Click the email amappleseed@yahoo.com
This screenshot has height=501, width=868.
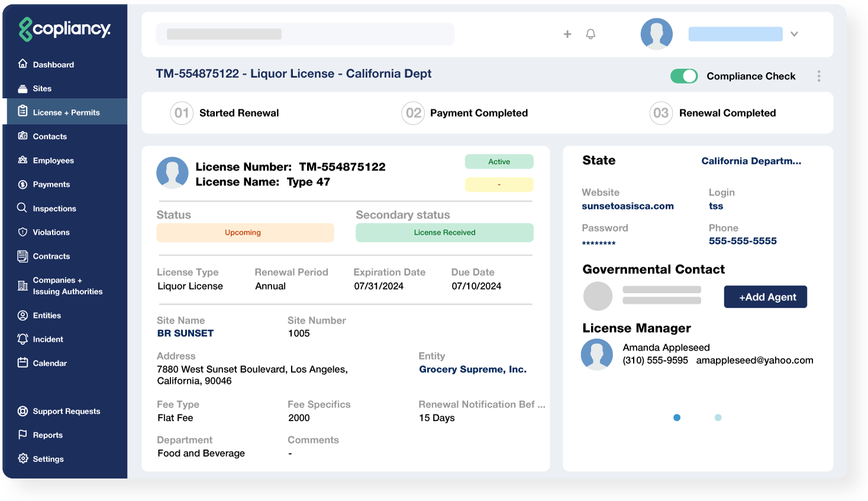coord(754,360)
